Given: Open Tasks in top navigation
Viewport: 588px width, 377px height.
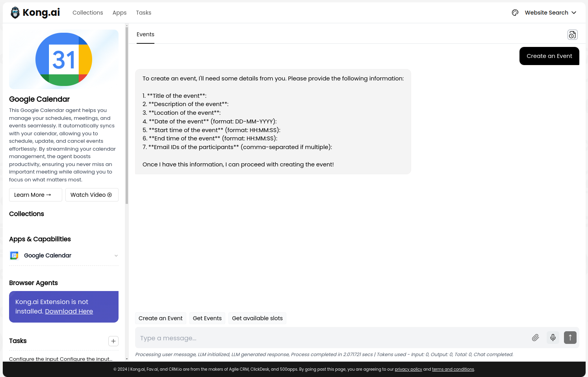Looking at the screenshot, I should 144,13.
